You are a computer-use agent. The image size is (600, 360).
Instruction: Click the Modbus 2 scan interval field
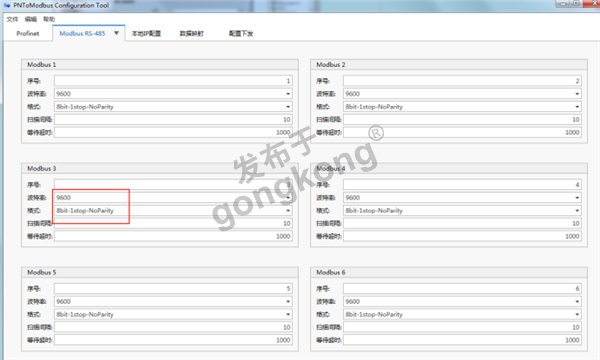(x=462, y=120)
